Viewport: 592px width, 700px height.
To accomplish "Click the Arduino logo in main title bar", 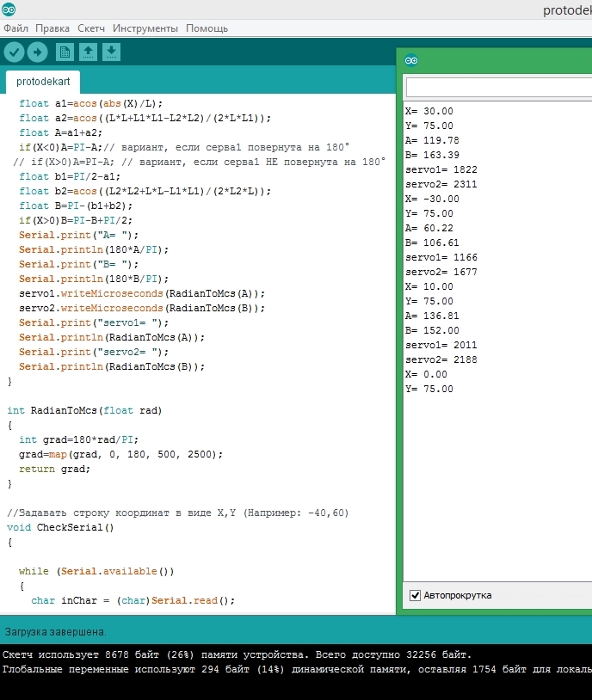I will (x=9, y=9).
